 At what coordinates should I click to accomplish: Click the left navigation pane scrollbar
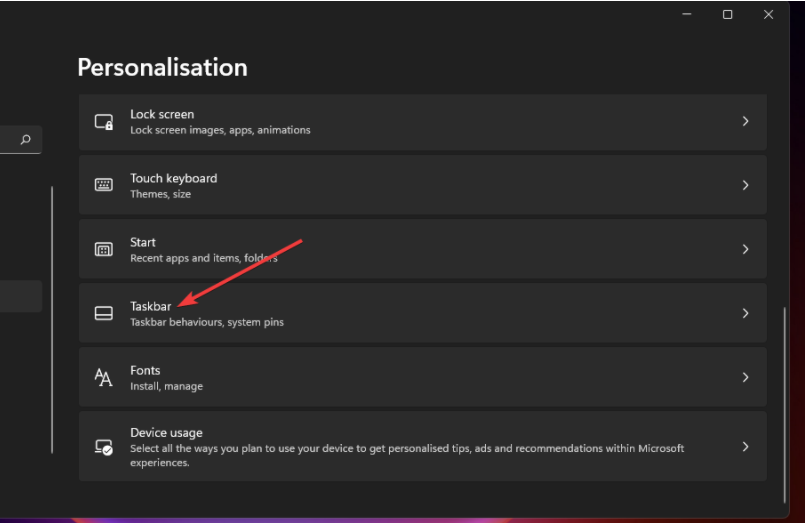(52, 320)
